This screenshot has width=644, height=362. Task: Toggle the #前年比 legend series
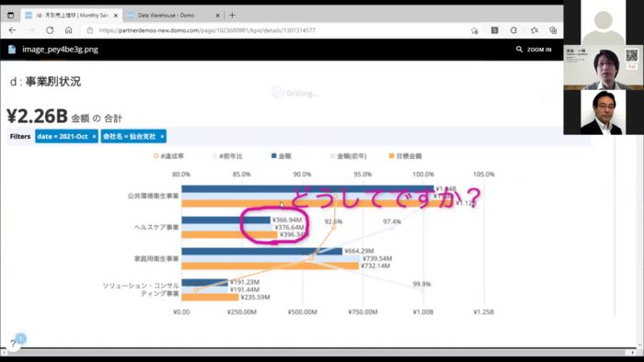click(227, 156)
